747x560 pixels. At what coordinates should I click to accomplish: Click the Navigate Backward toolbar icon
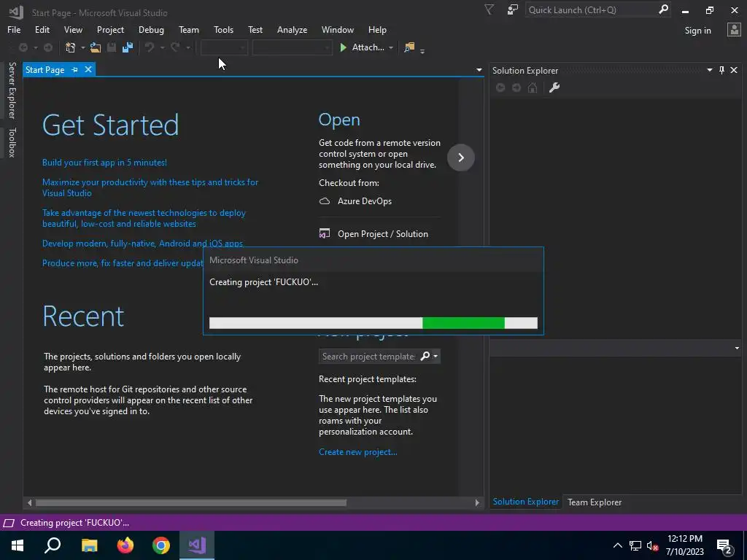pos(23,47)
